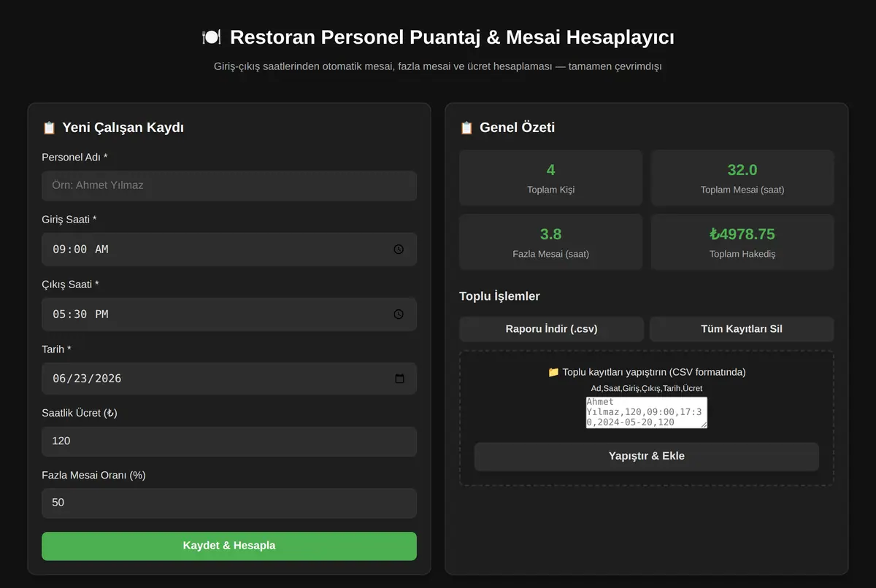Click the Giriş Saati * label
876x588 pixels.
(x=69, y=220)
